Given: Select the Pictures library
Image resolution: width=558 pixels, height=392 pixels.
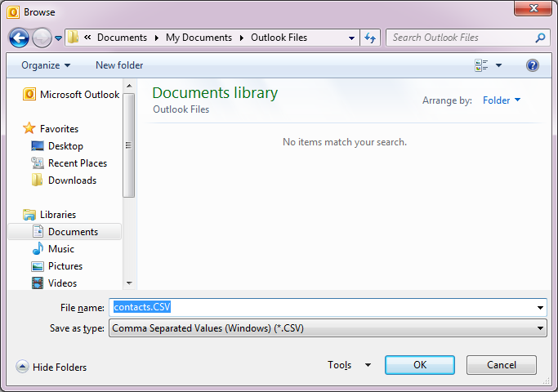Looking at the screenshot, I should pyautogui.click(x=65, y=266).
